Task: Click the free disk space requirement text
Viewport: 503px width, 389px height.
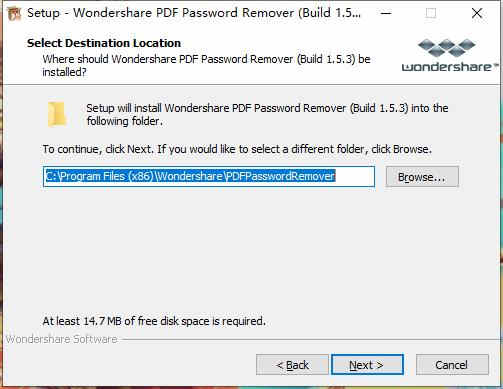Action: [154, 321]
